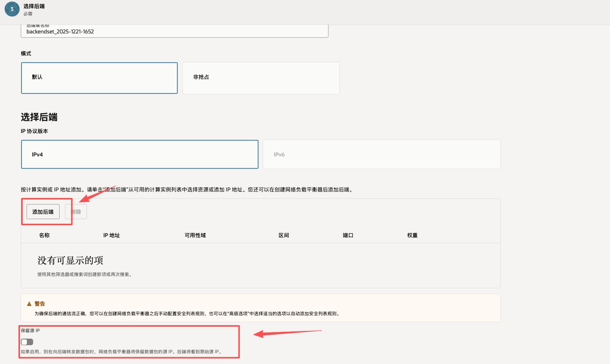Click the 选择后端 step title at top
Image resolution: width=610 pixels, height=364 pixels.
tap(34, 6)
